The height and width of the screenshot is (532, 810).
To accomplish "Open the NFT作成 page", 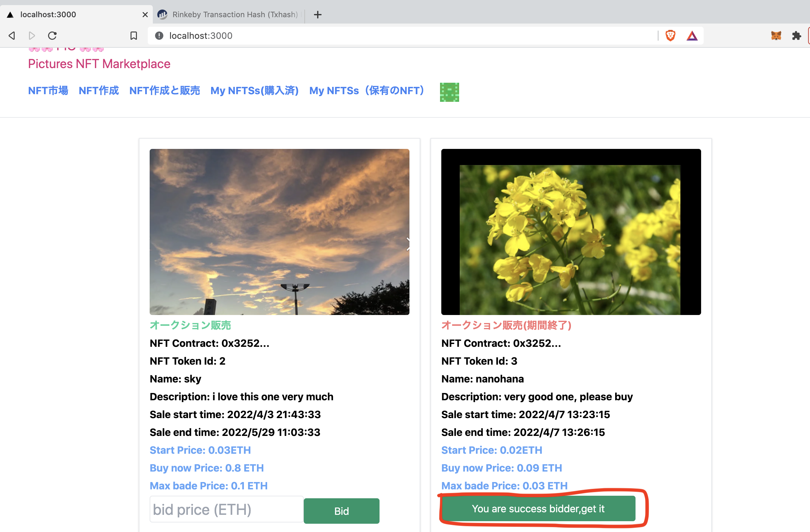I will tap(99, 90).
